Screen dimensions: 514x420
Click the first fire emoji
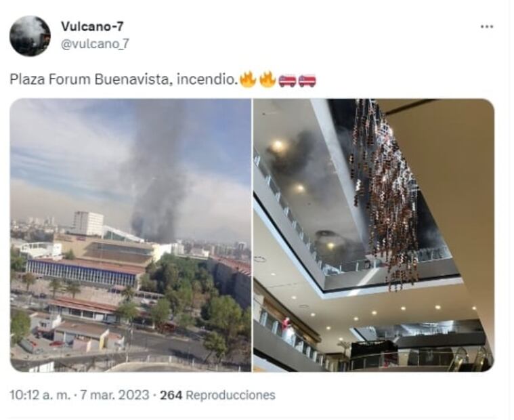248,79
